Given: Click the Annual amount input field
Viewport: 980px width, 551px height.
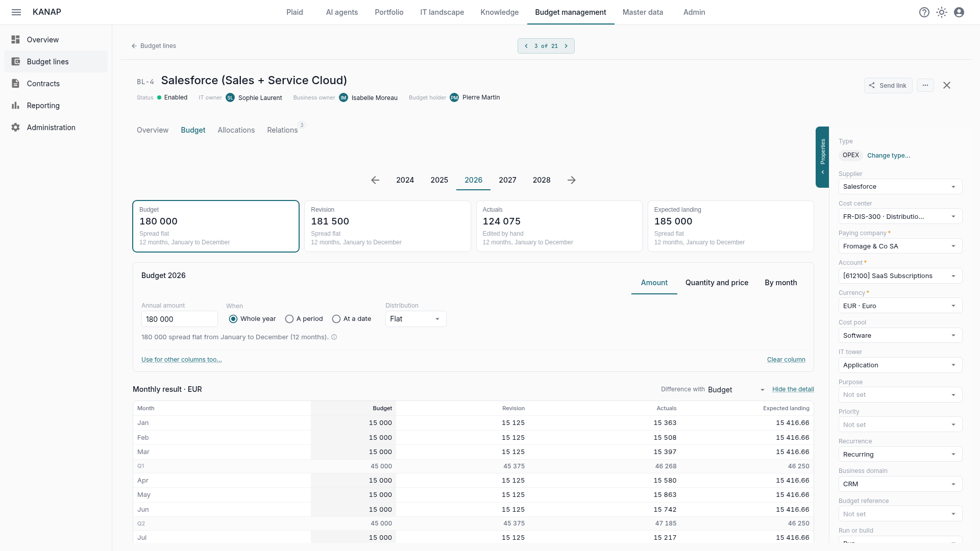Looking at the screenshot, I should pos(179,319).
